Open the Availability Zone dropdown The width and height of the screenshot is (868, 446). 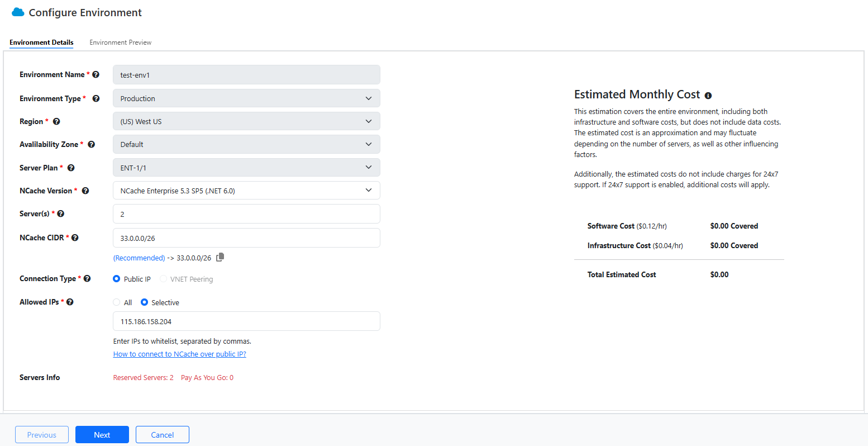pyautogui.click(x=246, y=144)
